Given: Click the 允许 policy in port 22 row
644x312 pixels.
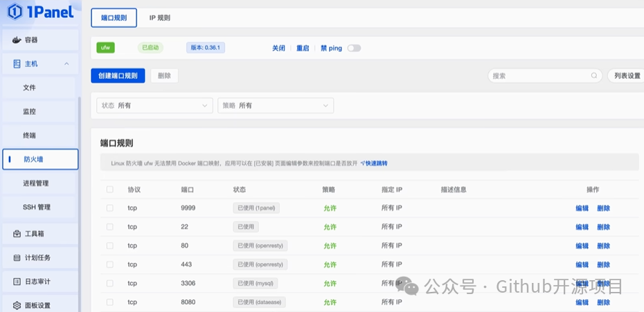Looking at the screenshot, I should click(x=330, y=227).
